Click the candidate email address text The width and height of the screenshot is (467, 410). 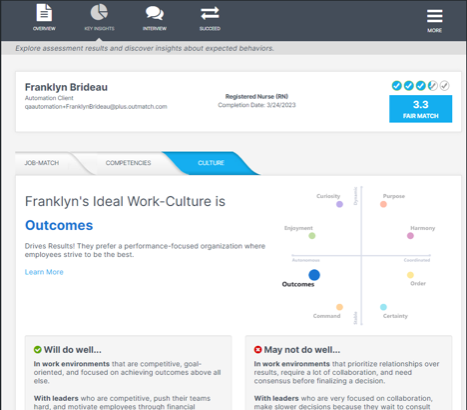(x=96, y=107)
